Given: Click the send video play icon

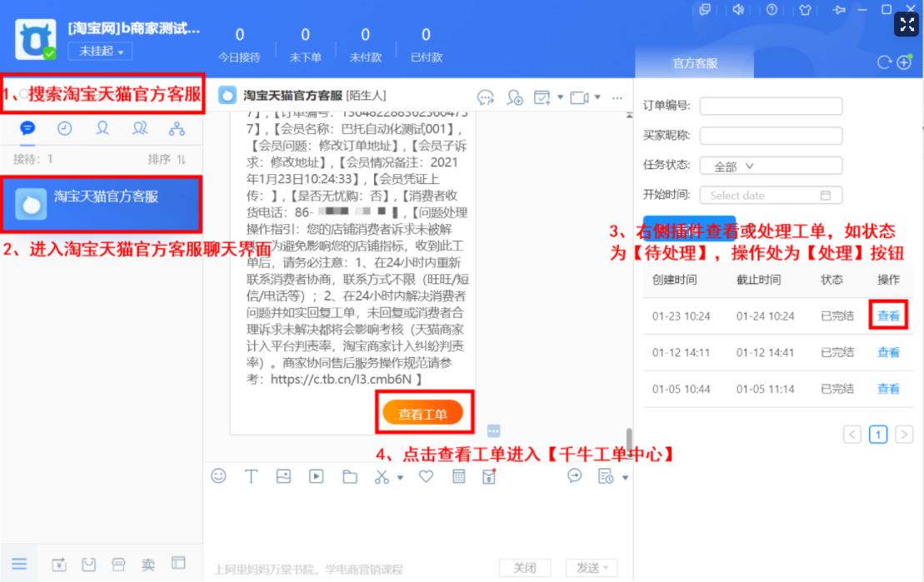Looking at the screenshot, I should [x=317, y=476].
